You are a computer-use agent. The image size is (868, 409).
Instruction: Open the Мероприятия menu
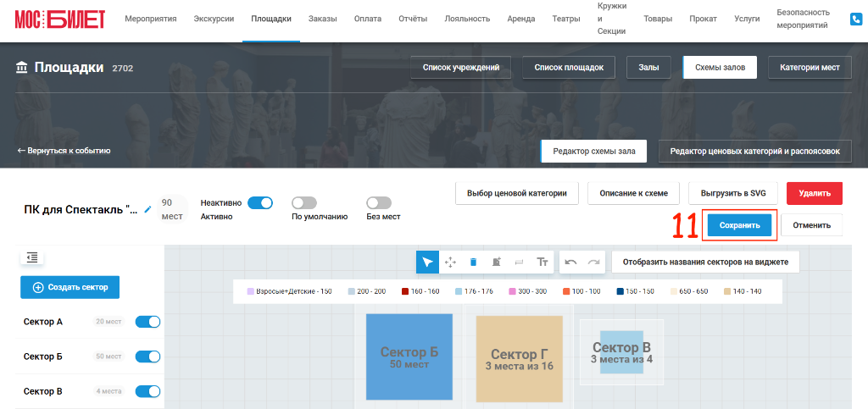pyautogui.click(x=151, y=19)
